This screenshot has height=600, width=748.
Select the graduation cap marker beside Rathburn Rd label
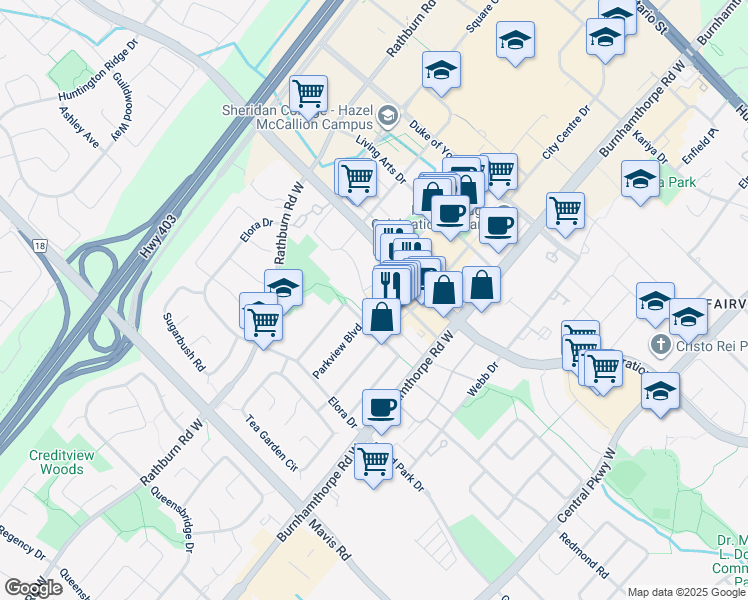tap(441, 72)
